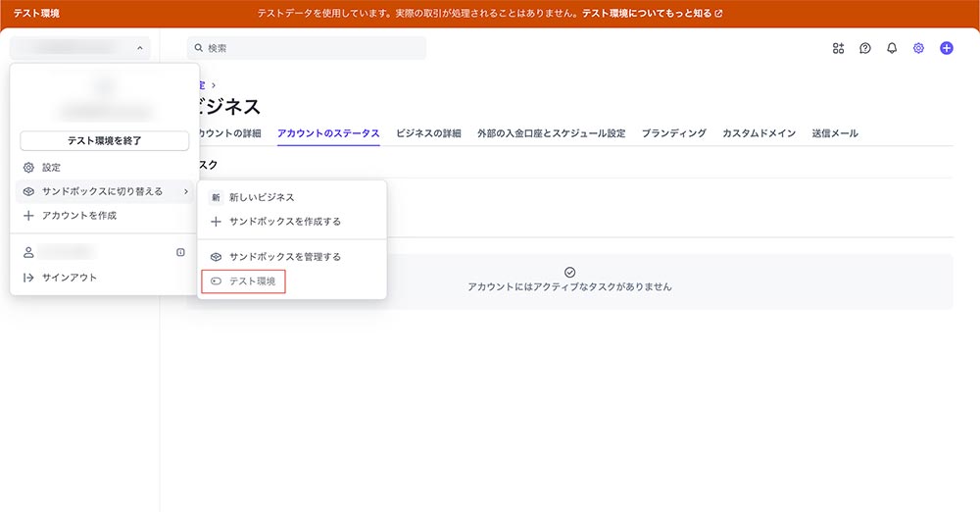Open the カスタムドメイン tab
The height and width of the screenshot is (512, 980).
click(x=759, y=133)
